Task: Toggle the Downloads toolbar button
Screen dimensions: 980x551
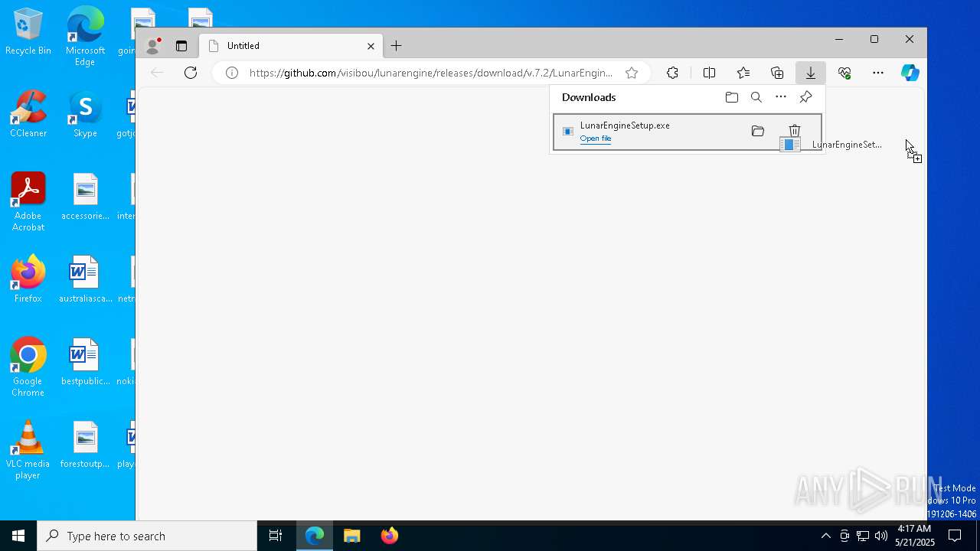Action: (811, 73)
